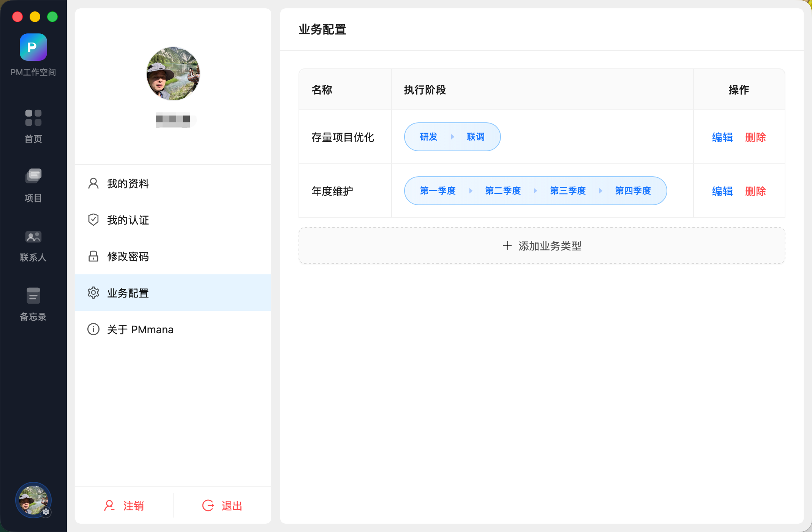The width and height of the screenshot is (812, 532).
Task: Click the arrow between 第三季度 and 第四季度
Action: 600,191
